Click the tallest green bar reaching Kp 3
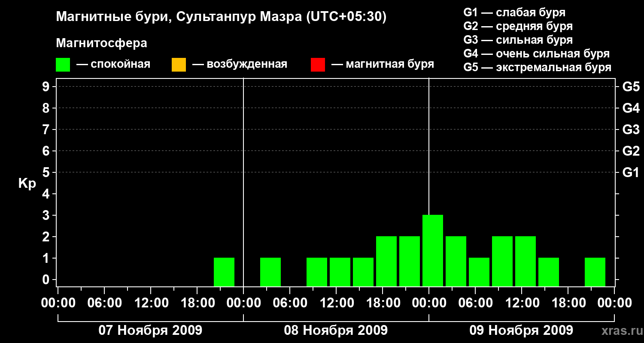 tap(433, 250)
